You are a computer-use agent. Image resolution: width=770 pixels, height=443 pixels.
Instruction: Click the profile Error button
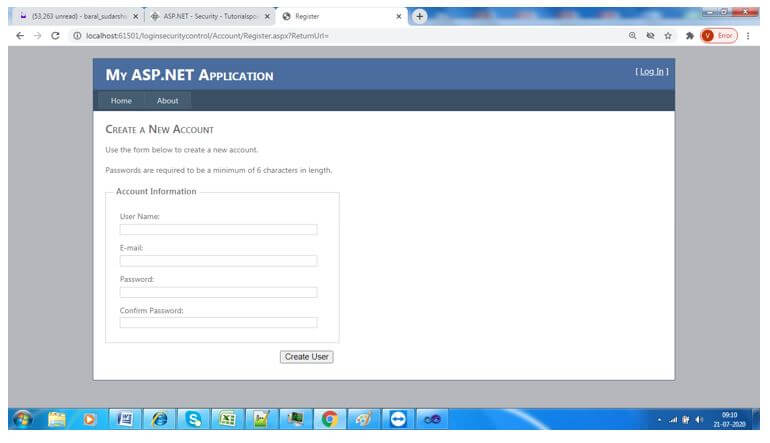coord(719,35)
